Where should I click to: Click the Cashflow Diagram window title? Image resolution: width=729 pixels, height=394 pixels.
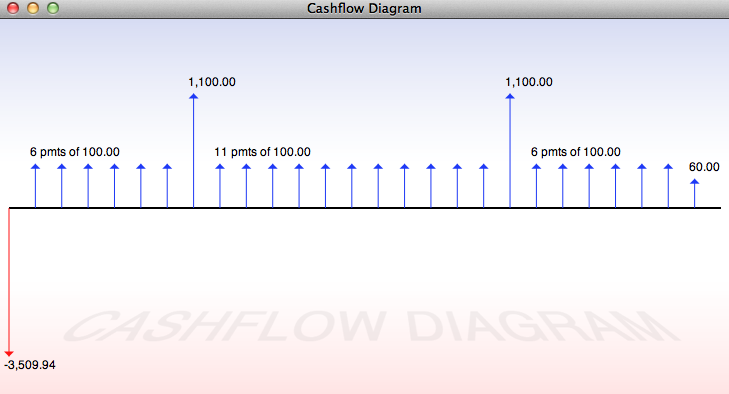click(x=364, y=8)
